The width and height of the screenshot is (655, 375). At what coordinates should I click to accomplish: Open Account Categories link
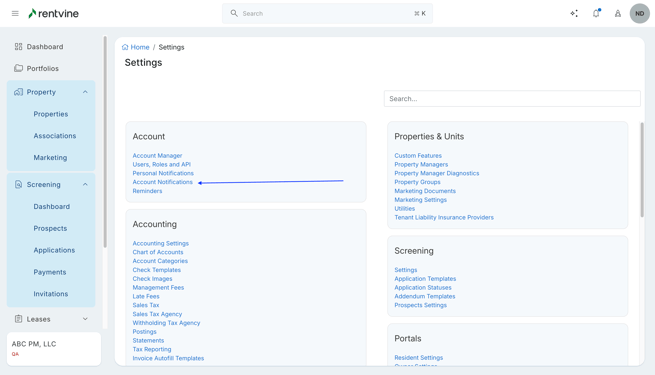(160, 261)
